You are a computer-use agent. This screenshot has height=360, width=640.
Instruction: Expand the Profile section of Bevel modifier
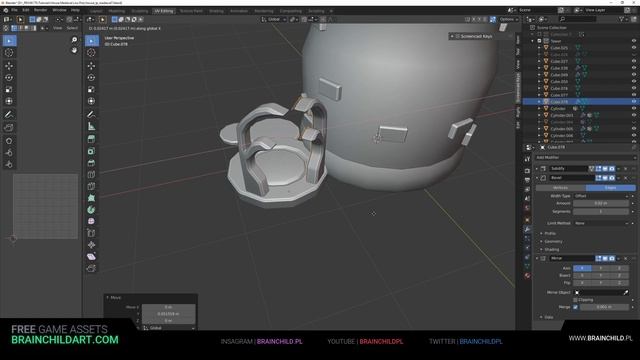(548, 233)
